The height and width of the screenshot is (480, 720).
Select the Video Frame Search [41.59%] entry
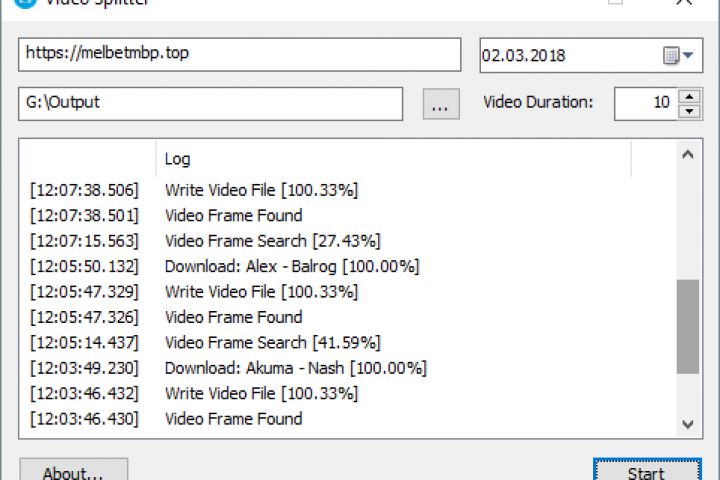coord(272,343)
